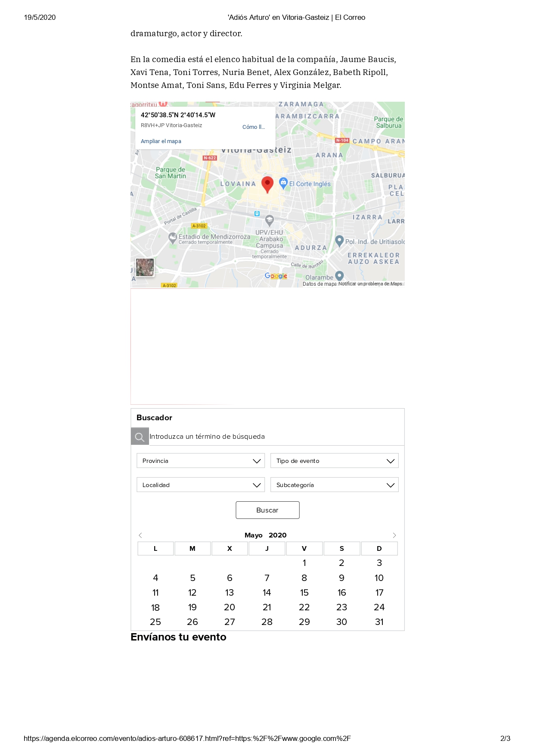Viewport: 534px width, 756px height.
Task: Go to the next month in calendar
Action: 394,535
